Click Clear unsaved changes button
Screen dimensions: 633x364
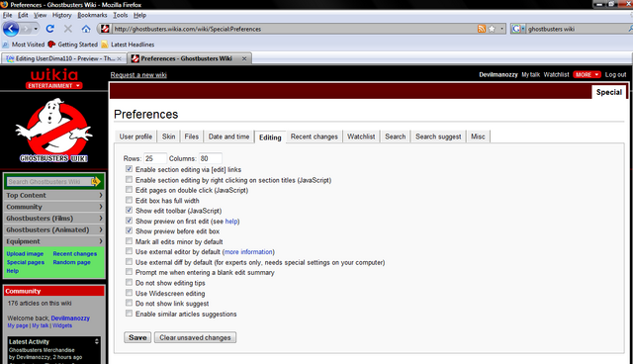coord(195,337)
